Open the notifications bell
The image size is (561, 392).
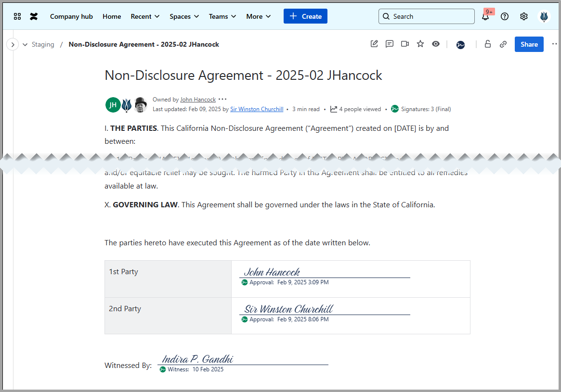click(485, 16)
